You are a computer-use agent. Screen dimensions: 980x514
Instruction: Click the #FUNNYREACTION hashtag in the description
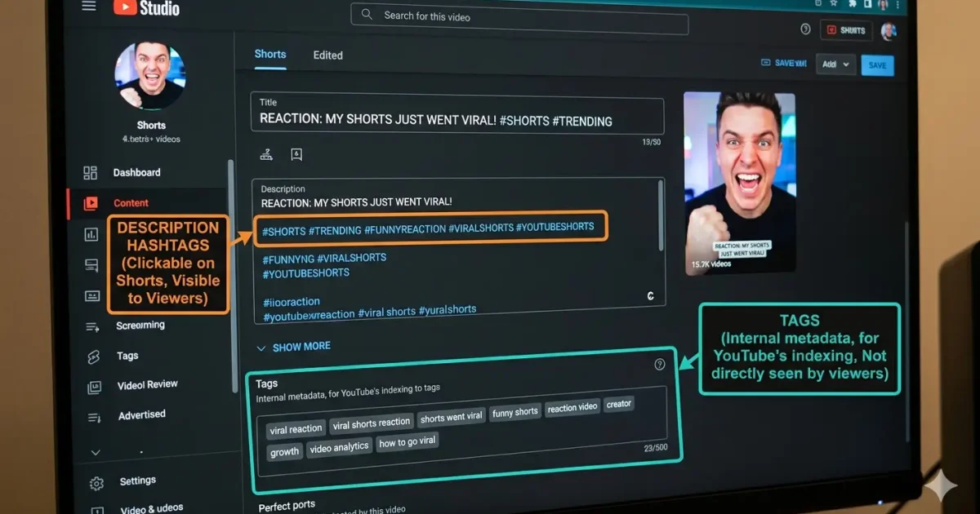tap(404, 229)
